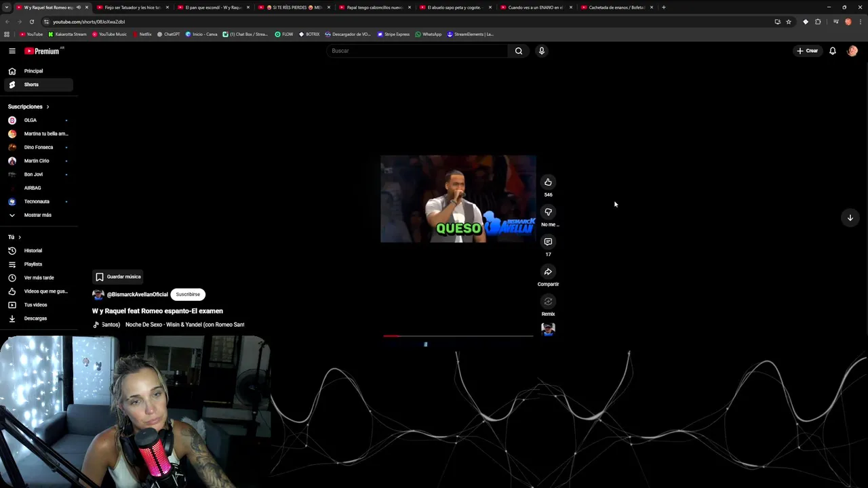Go to the next short with down arrow

click(x=850, y=218)
